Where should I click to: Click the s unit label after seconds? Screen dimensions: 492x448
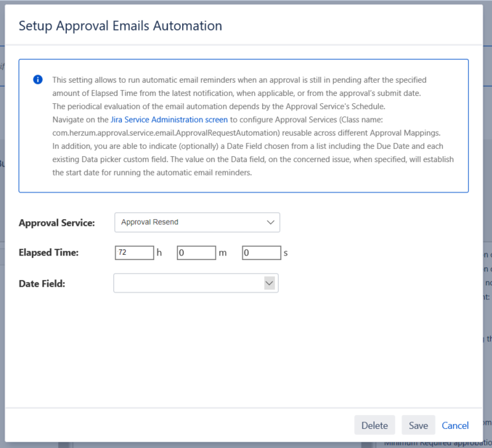285,253
